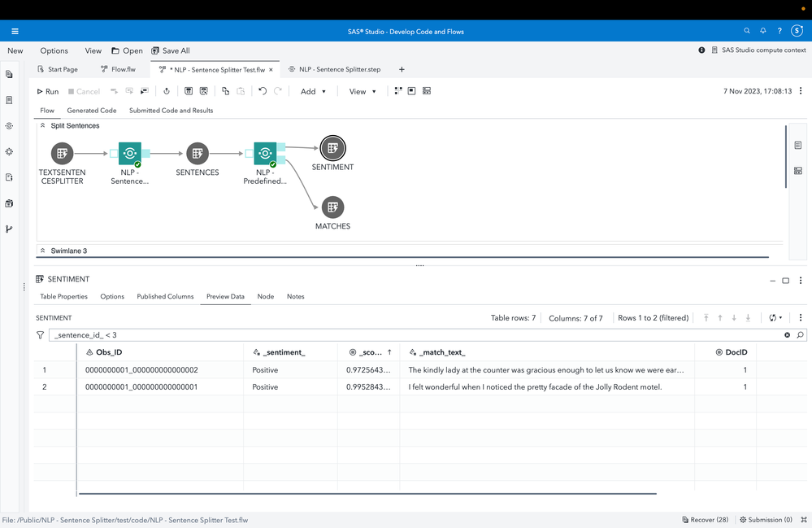Open the Git repository sidebar icon
Screen dimensions: 812x528
[9, 229]
